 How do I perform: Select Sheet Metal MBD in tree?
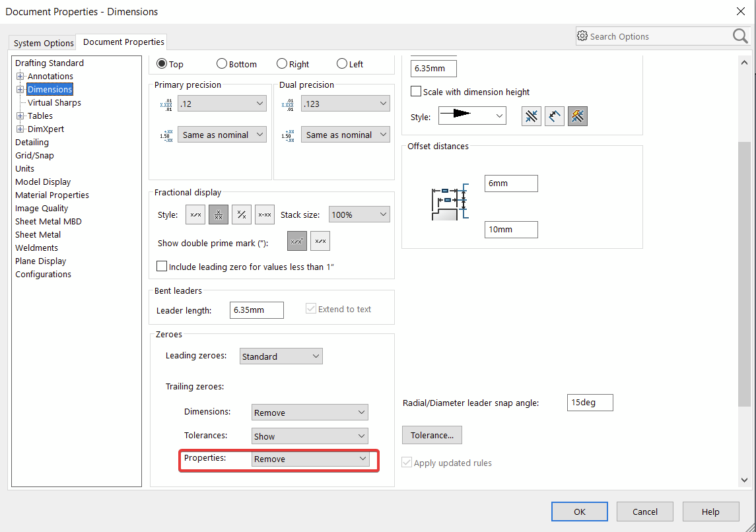(48, 221)
